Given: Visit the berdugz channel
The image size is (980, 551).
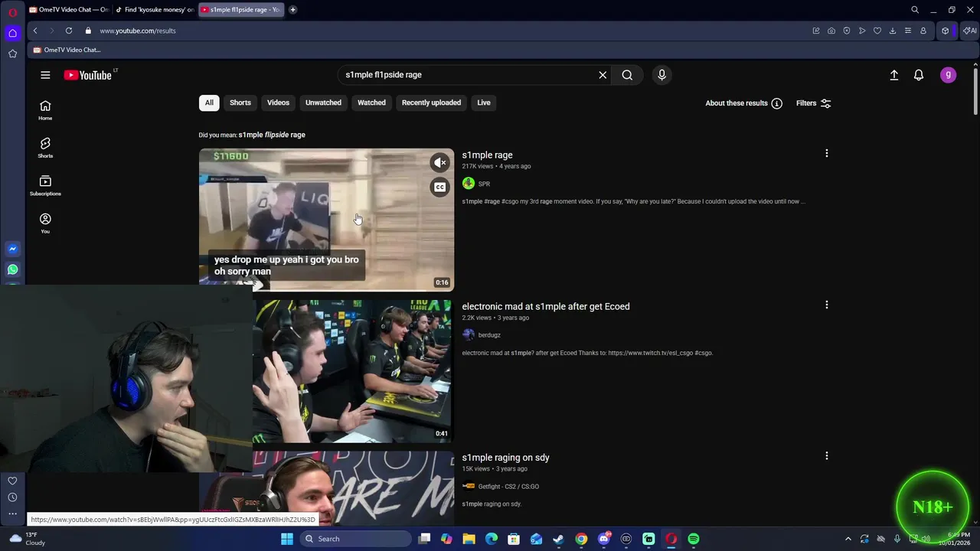Looking at the screenshot, I should [489, 335].
